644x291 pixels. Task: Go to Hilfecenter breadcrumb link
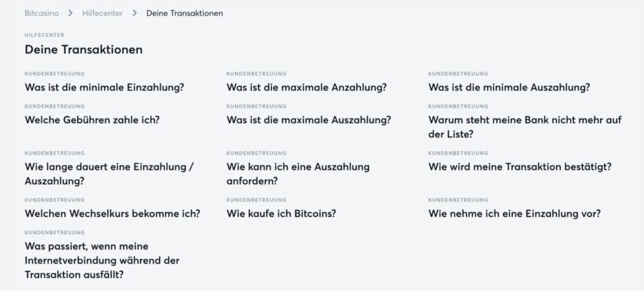(101, 13)
